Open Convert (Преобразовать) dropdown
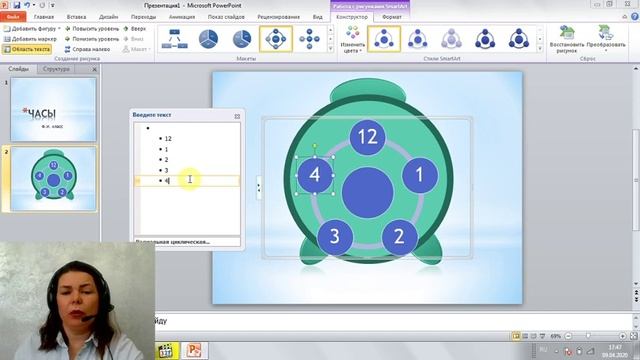640x360 pixels. click(x=606, y=39)
